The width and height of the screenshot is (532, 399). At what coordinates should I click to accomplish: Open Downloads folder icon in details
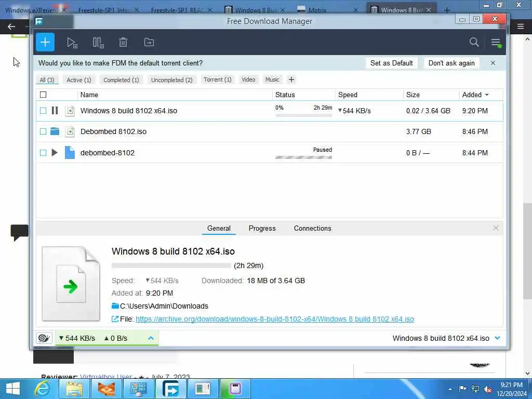tap(115, 305)
